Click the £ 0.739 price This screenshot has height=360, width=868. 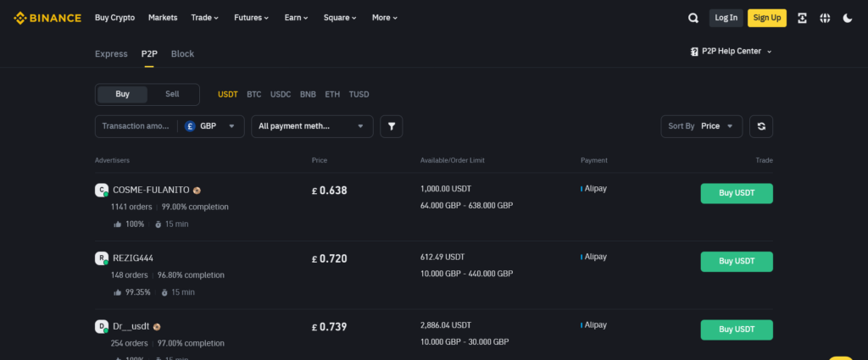point(330,327)
